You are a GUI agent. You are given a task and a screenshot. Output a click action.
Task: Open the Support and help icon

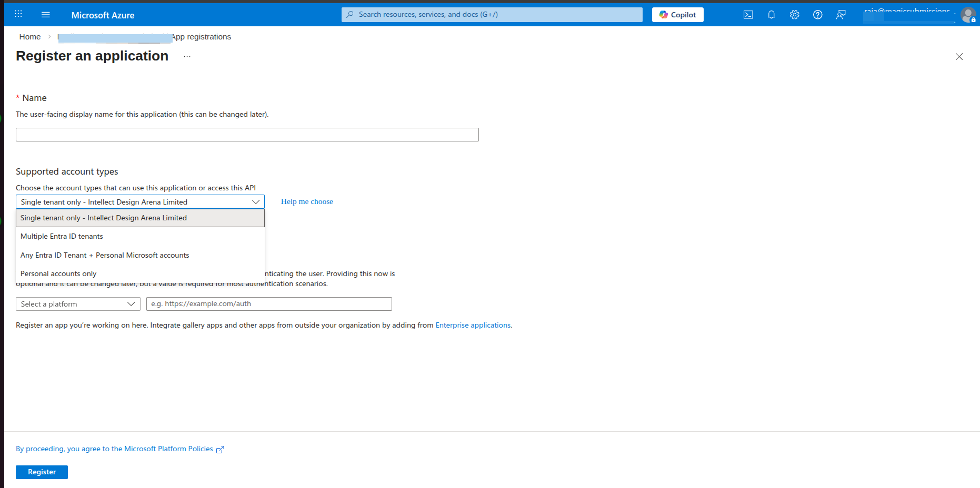(818, 15)
